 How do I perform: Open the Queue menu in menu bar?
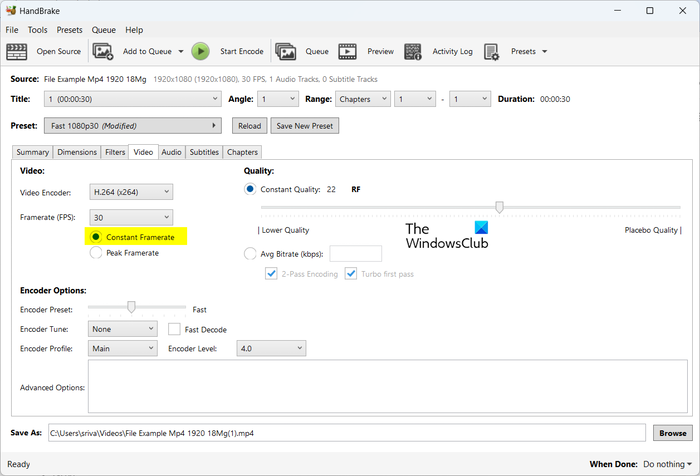pyautogui.click(x=104, y=30)
